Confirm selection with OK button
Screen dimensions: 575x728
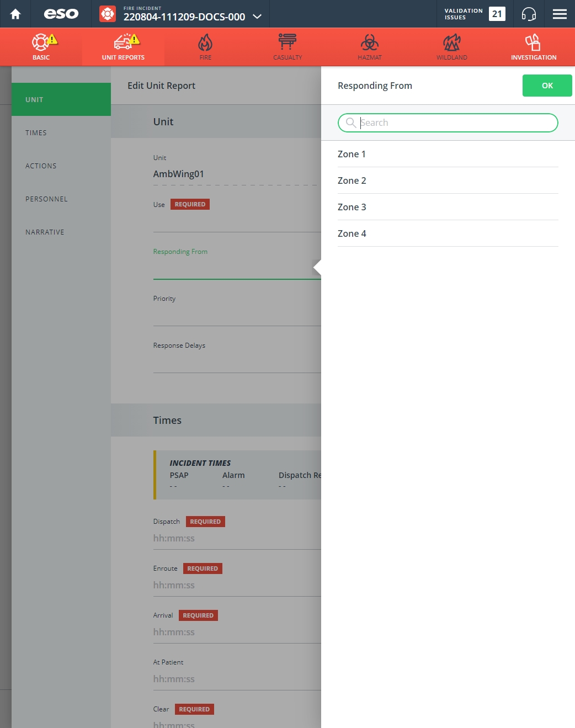click(547, 86)
